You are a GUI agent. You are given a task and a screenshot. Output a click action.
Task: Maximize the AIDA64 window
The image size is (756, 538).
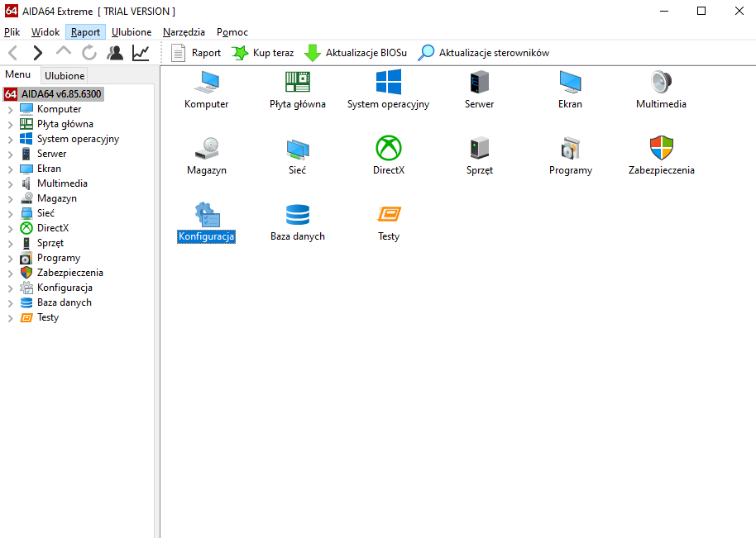tap(701, 11)
